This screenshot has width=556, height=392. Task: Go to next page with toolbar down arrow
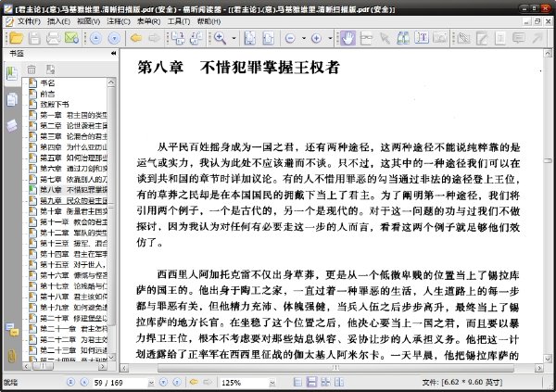click(x=114, y=38)
